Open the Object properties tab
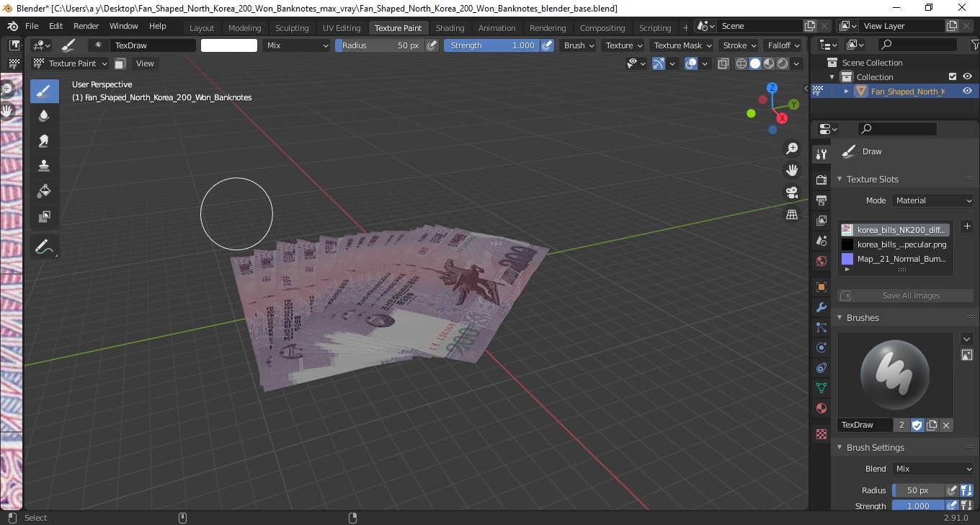 click(821, 287)
